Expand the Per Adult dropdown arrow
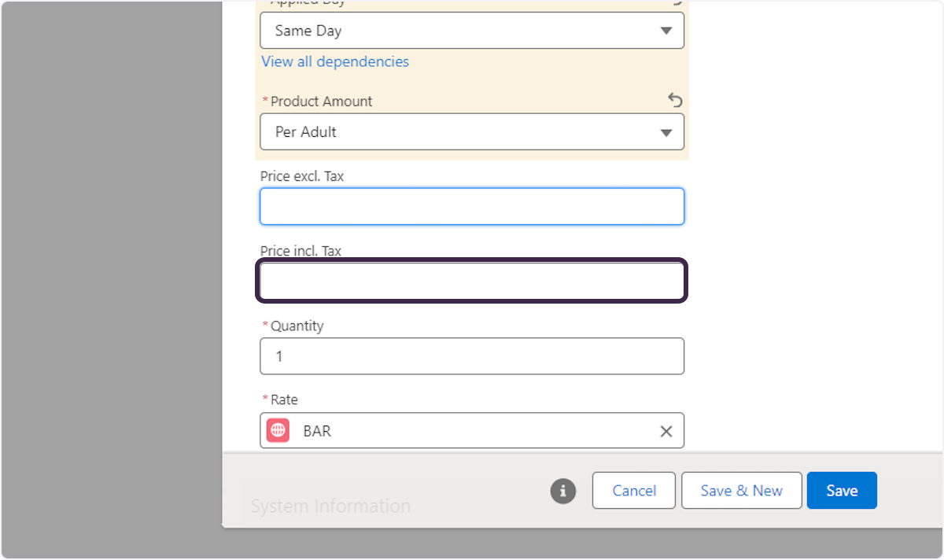Viewport: 944px width, 560px height. pyautogui.click(x=666, y=132)
